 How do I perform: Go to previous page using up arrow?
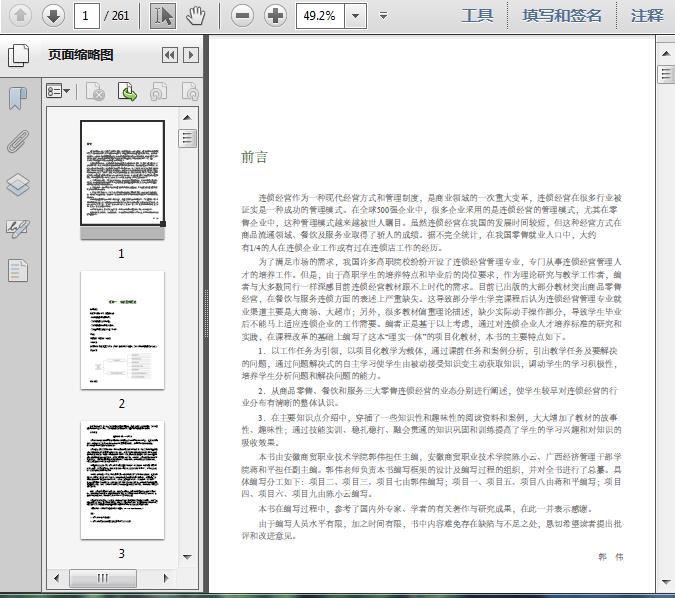tap(20, 16)
